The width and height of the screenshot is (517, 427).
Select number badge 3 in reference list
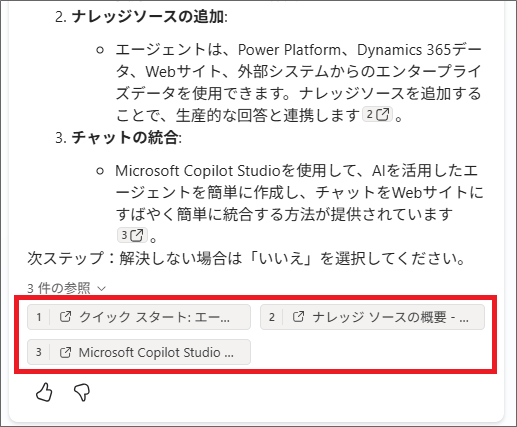[39, 352]
